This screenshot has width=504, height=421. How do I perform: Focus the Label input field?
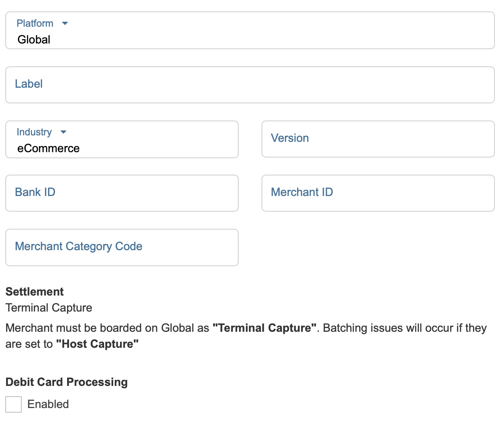pos(250,85)
